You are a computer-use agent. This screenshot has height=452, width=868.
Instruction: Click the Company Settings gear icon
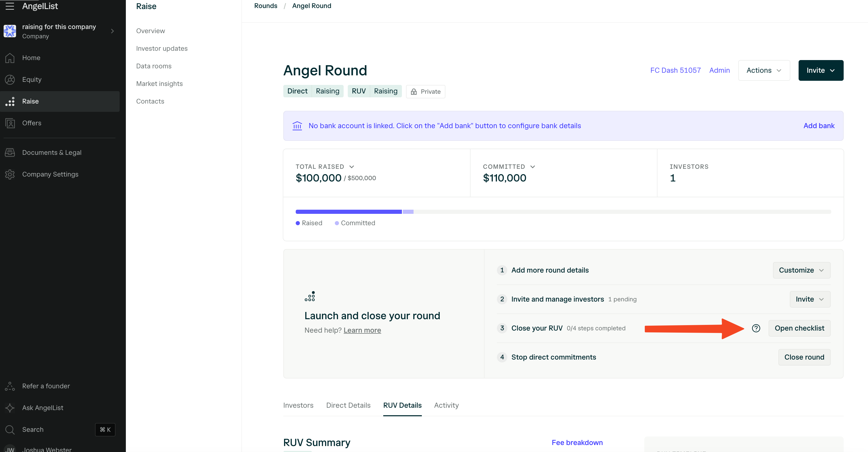pos(10,174)
